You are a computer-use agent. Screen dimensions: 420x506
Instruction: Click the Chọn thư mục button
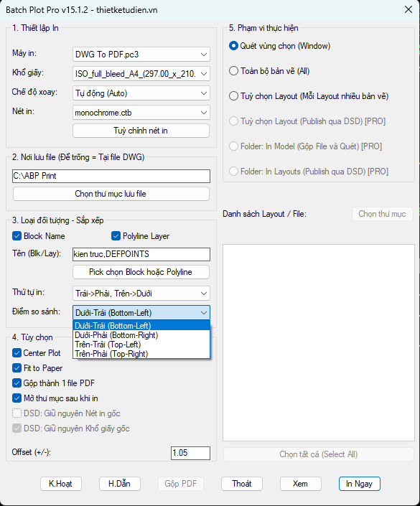[383, 214]
